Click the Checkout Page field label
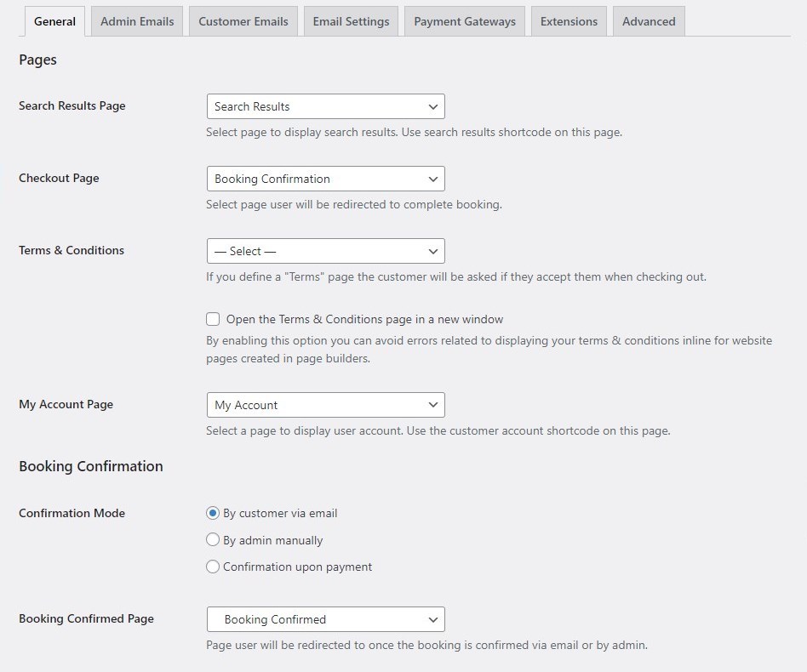Image resolution: width=807 pixels, height=672 pixels. pyautogui.click(x=59, y=179)
